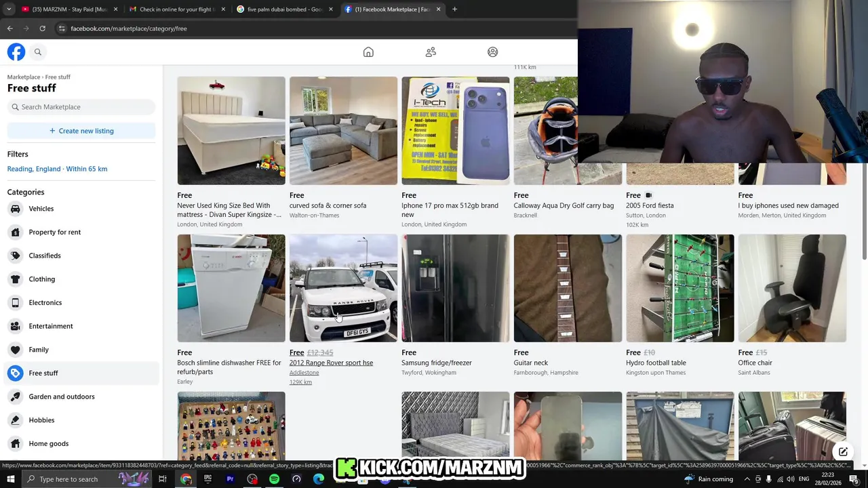
Task: Reload the page in Chrome
Action: pyautogui.click(x=42, y=28)
